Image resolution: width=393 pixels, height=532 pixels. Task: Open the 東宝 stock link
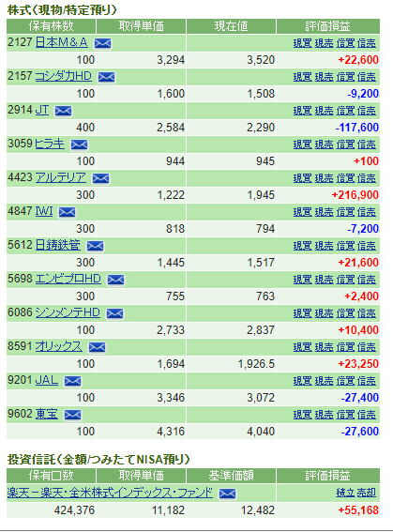(47, 414)
